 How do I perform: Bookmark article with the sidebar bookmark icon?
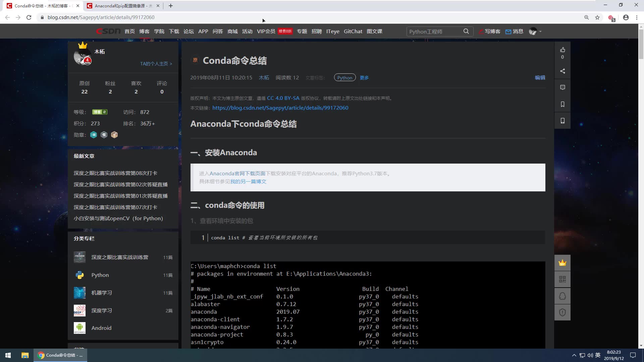(562, 104)
